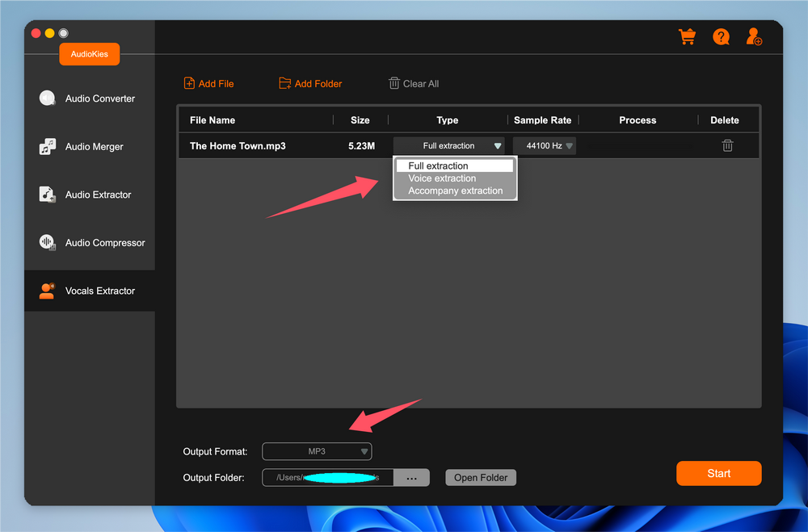Click the Audio Extractor sidebar icon
Screen dimensions: 808x532
pos(48,195)
